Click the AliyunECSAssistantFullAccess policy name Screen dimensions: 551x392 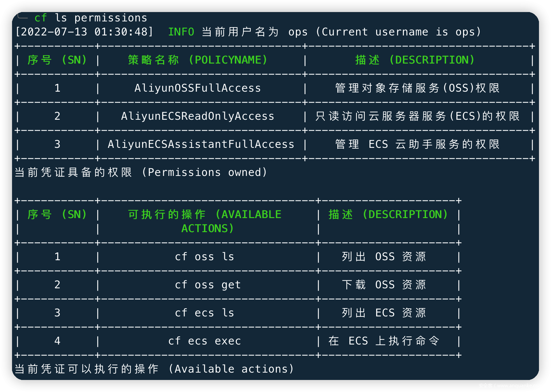click(x=201, y=144)
